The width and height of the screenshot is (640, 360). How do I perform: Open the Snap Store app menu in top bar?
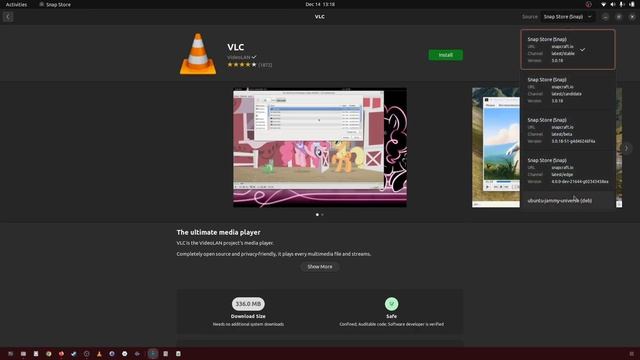click(55, 4)
